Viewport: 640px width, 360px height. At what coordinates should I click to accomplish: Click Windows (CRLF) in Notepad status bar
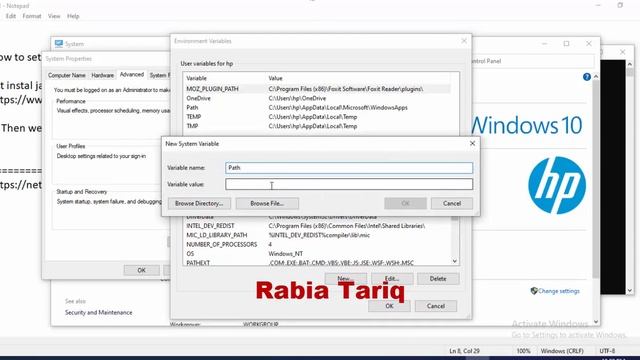pos(562,351)
